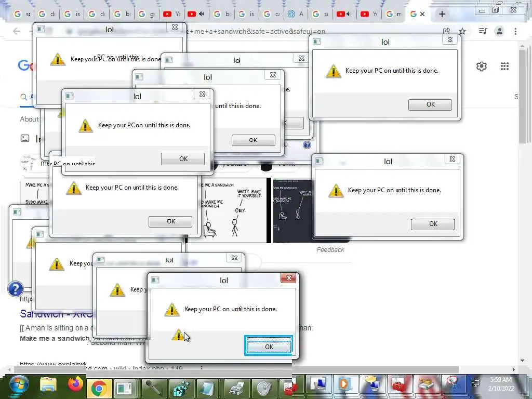This screenshot has width=532, height=399.
Task: Click the right arrow of the horizontal scrollbar
Action: pyautogui.click(x=513, y=369)
